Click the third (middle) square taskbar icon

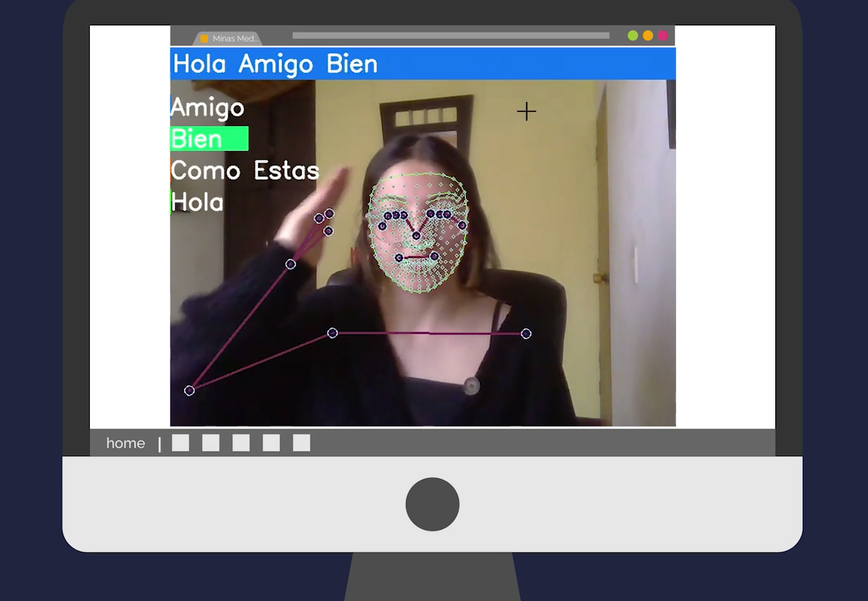point(241,443)
